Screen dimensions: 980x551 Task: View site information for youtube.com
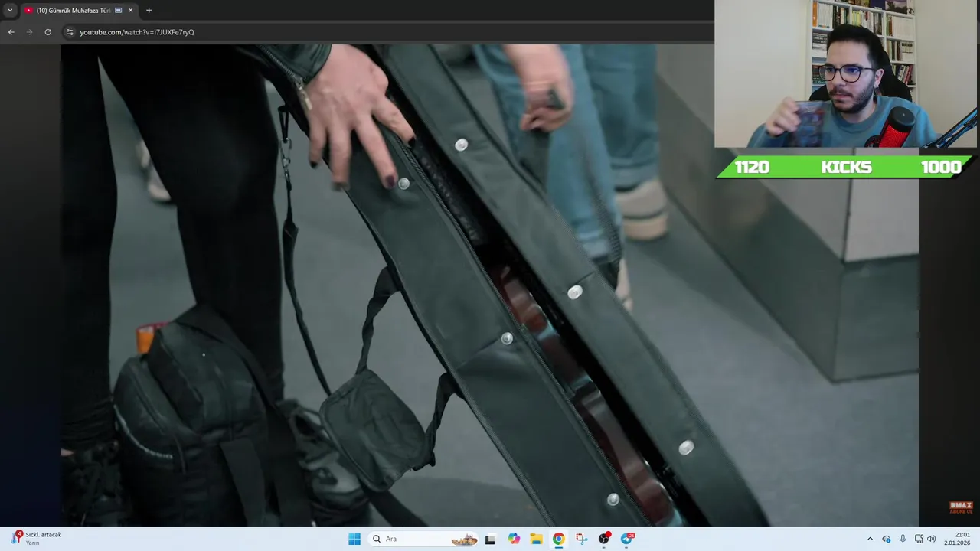[x=70, y=32]
